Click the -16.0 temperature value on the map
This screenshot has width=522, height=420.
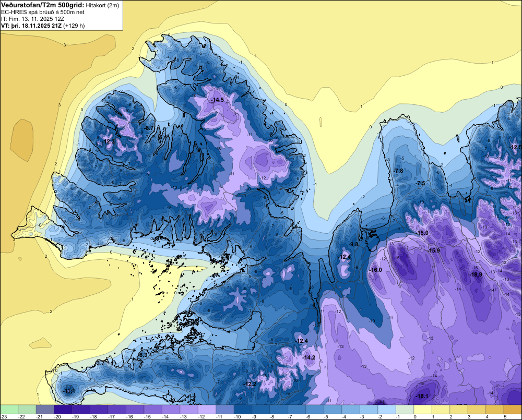[375, 270]
